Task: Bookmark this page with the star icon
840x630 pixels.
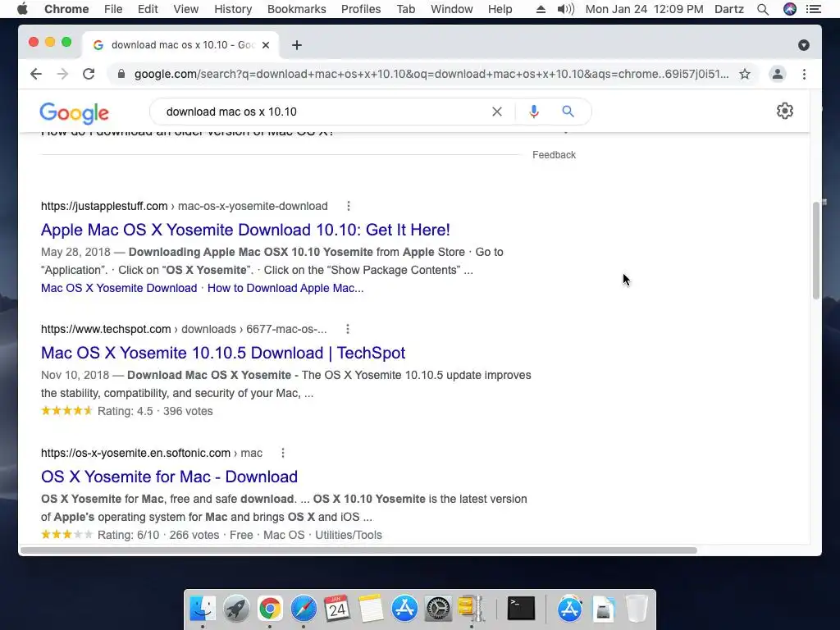Action: pyautogui.click(x=745, y=74)
